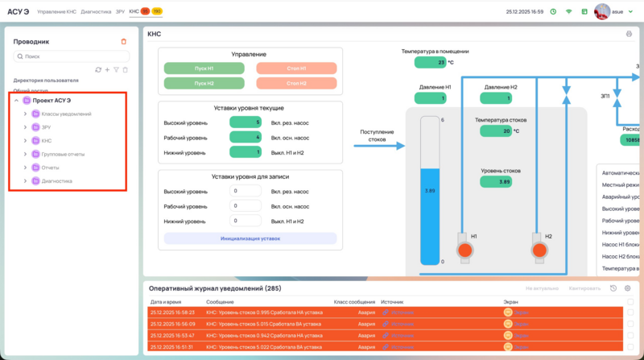Click the Высокий уровень write setpoint field
This screenshot has height=360, width=644.
click(x=246, y=191)
